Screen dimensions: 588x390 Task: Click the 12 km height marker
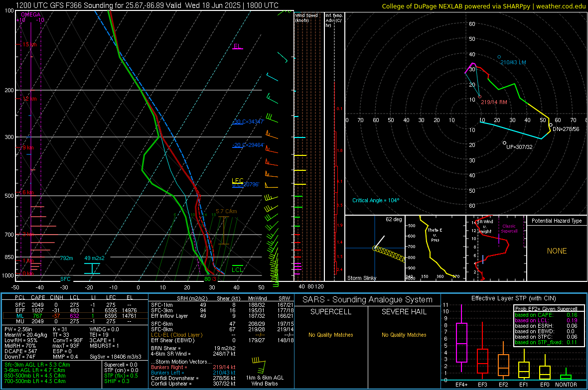click(x=29, y=99)
